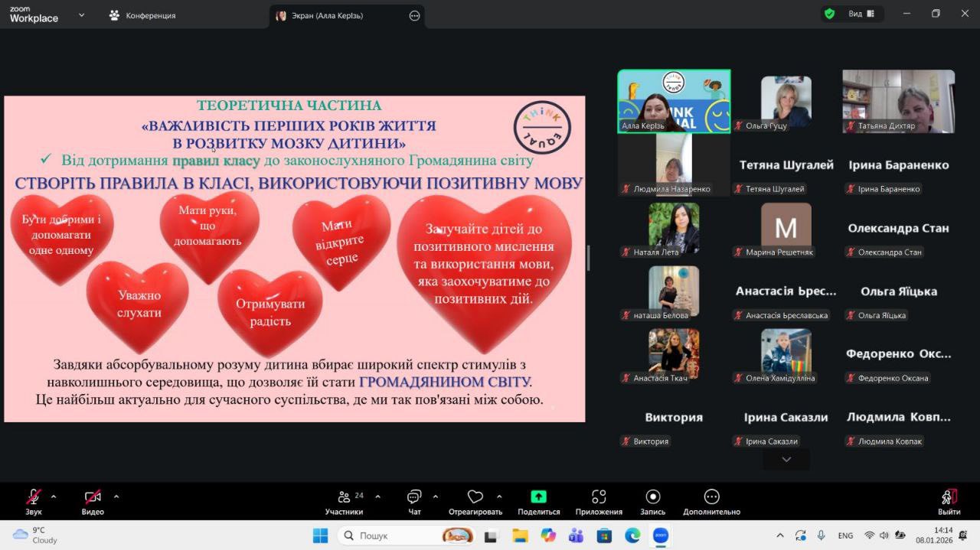Screen dimensions: 980x550
Task: Turn on the camera (Видео)
Action: click(93, 498)
